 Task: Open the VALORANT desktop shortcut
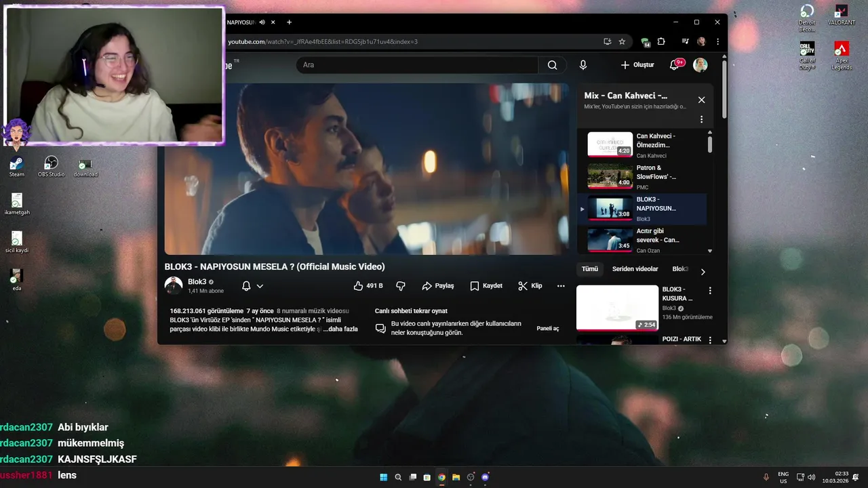click(x=842, y=15)
